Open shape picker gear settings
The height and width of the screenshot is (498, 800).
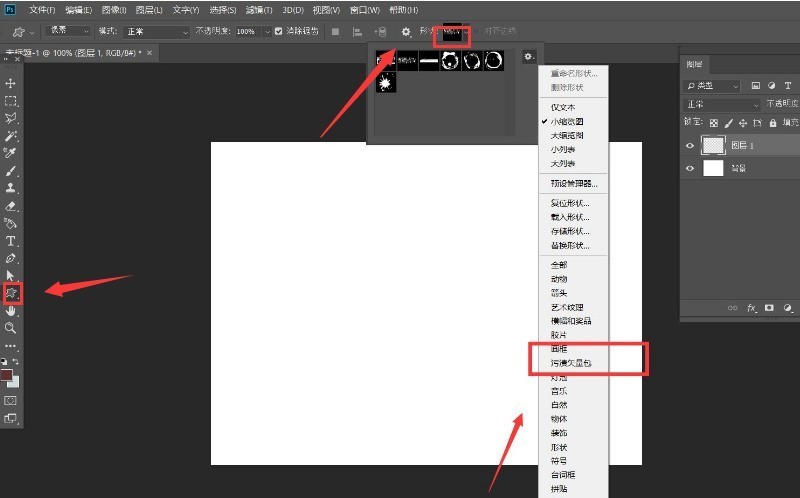tap(529, 57)
